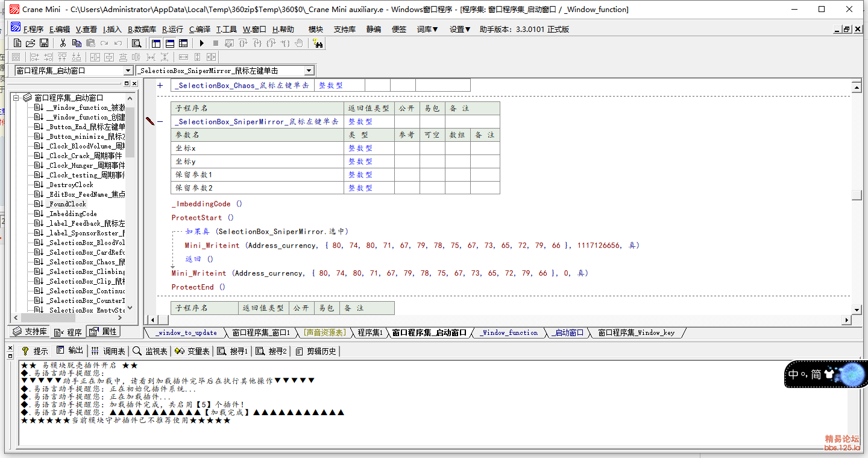Image resolution: width=868 pixels, height=458 pixels.
Task: Click the New file toolbar icon
Action: pos(17,43)
